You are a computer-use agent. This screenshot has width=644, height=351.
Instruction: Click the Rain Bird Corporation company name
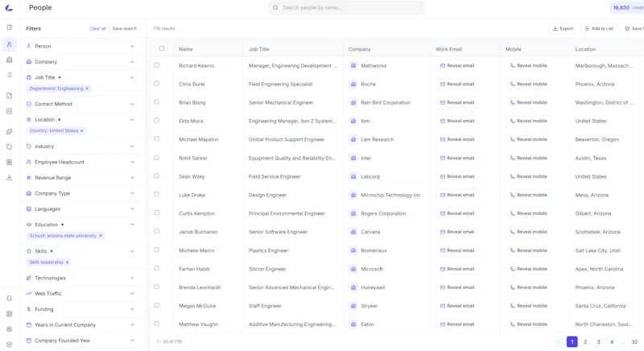click(x=386, y=102)
